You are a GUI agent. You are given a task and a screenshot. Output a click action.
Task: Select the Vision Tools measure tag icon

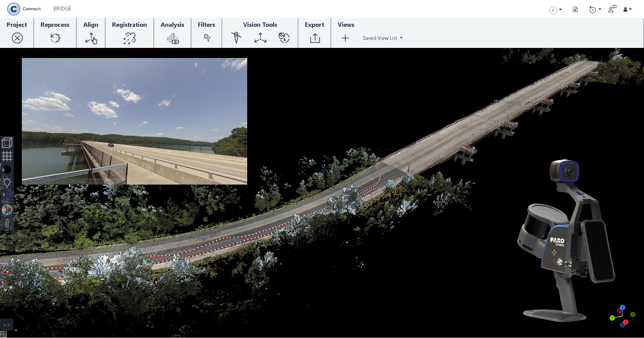point(284,38)
